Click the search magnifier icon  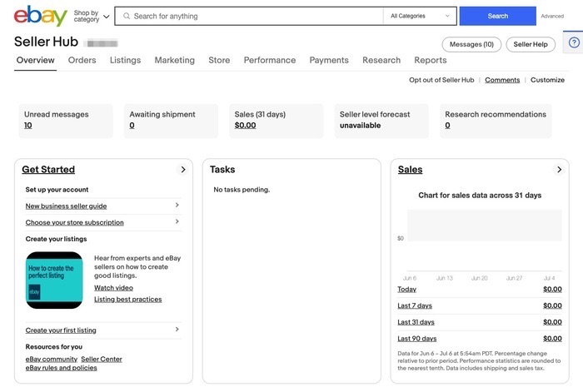tap(126, 16)
